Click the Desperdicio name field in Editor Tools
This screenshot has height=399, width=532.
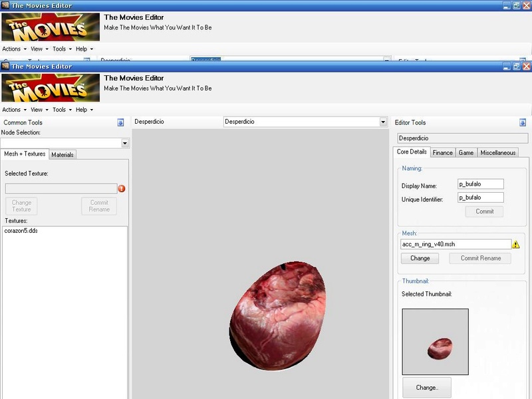pos(462,138)
